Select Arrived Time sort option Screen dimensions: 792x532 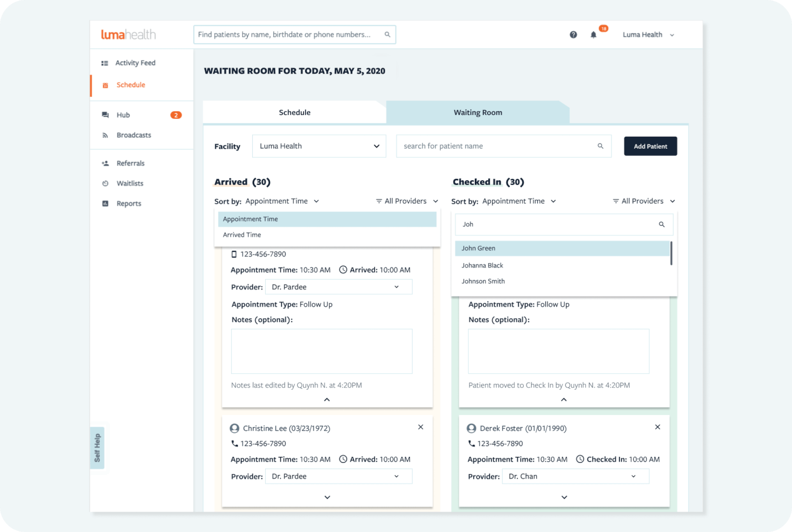242,235
